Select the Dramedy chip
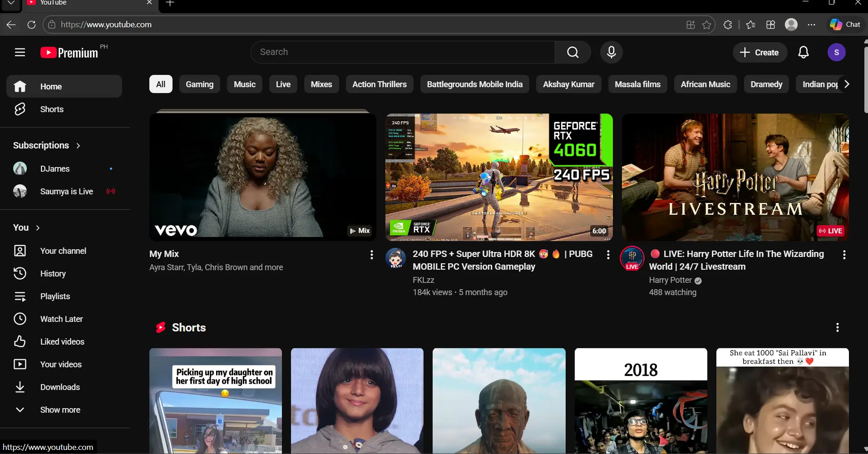Viewport: 868px width, 454px height. pyautogui.click(x=766, y=84)
